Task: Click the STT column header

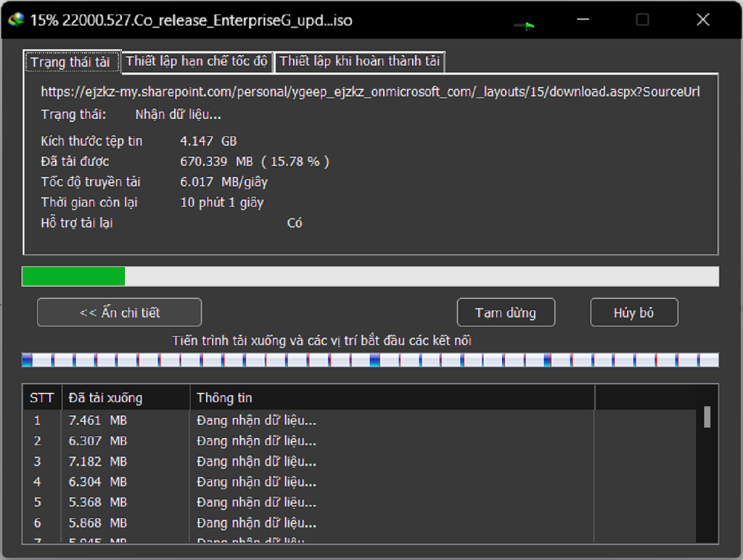Action: 41,398
